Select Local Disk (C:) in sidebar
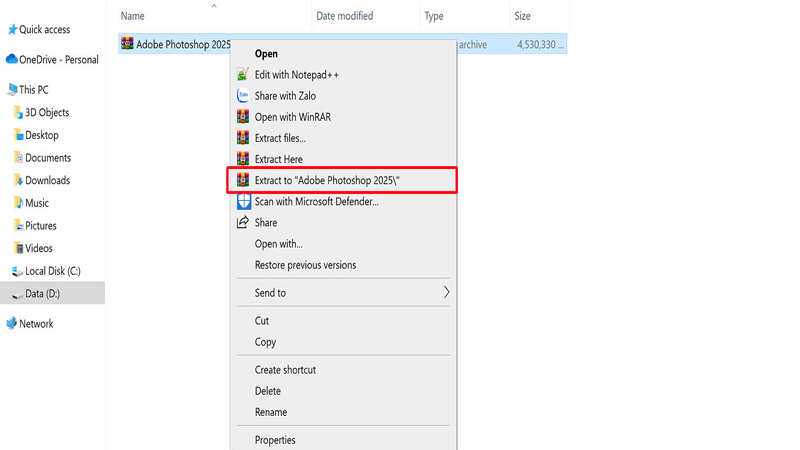 [x=52, y=271]
